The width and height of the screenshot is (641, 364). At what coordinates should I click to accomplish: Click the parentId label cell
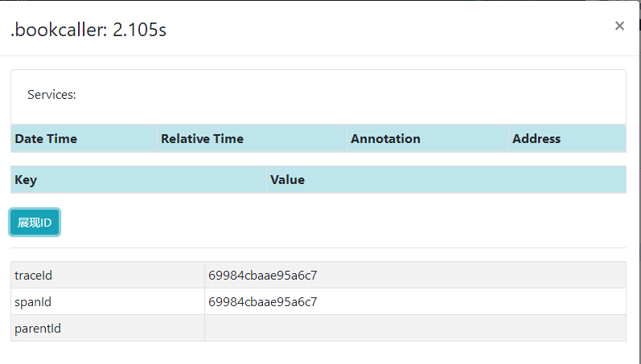tap(38, 329)
